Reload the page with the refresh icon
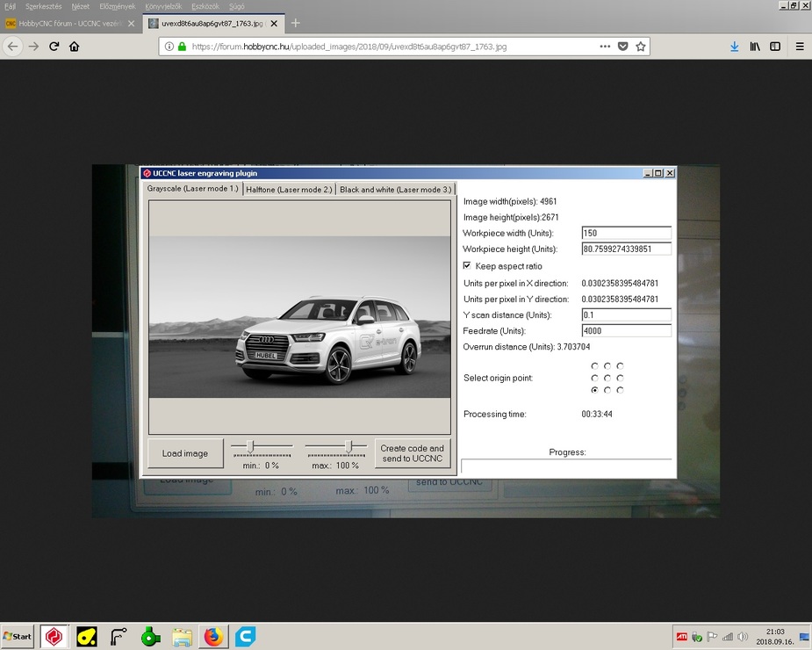The height and width of the screenshot is (650, 812). [x=54, y=47]
